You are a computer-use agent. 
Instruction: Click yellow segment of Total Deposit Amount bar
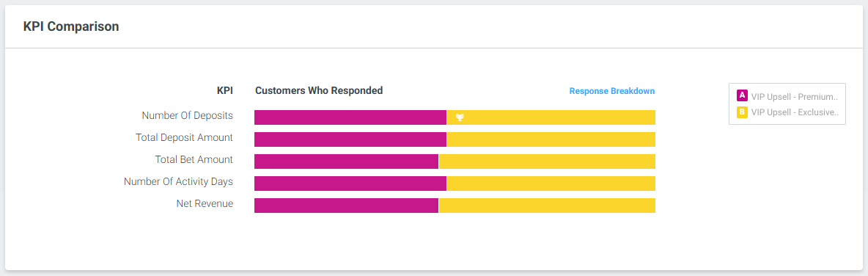551,139
